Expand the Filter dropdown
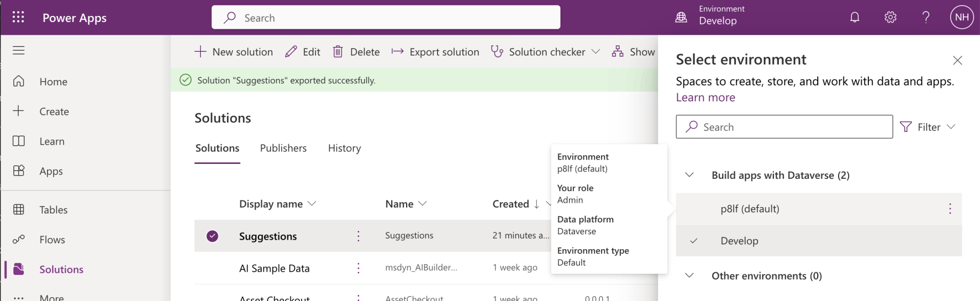This screenshot has width=980, height=301. [928, 127]
